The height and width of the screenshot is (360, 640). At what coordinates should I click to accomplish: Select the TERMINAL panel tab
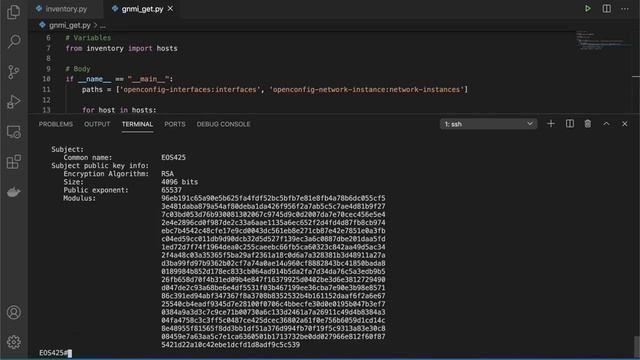click(x=137, y=124)
